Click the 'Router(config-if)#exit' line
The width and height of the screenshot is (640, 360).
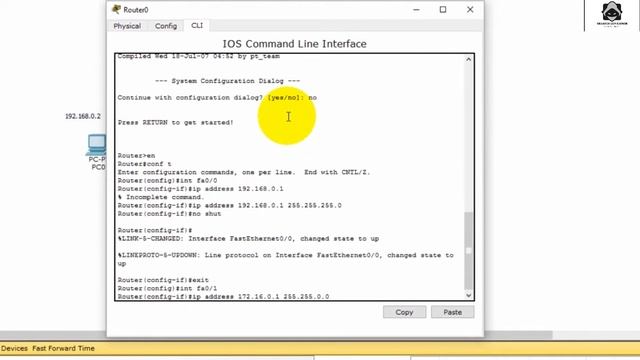(x=163, y=280)
